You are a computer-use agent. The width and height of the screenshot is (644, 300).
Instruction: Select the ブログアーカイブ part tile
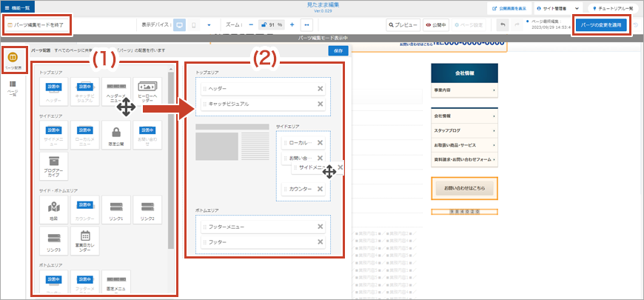pyautogui.click(x=53, y=166)
